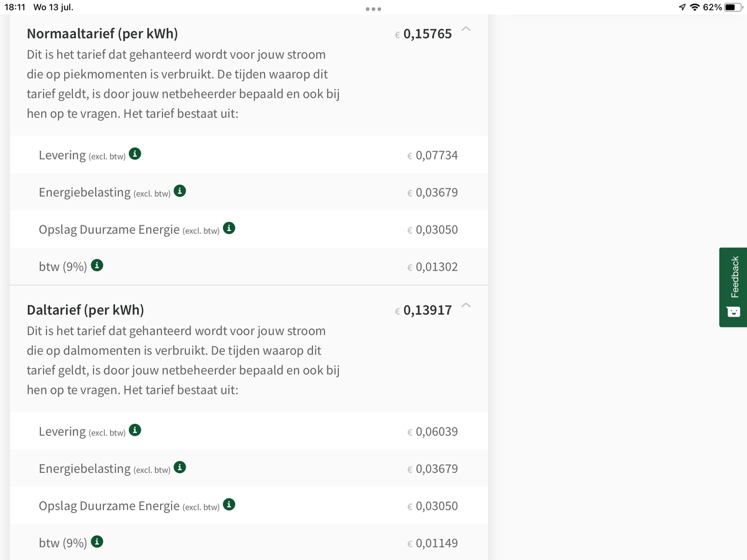Tap Energiebelasting info icon in Normaaltarief section

click(180, 191)
